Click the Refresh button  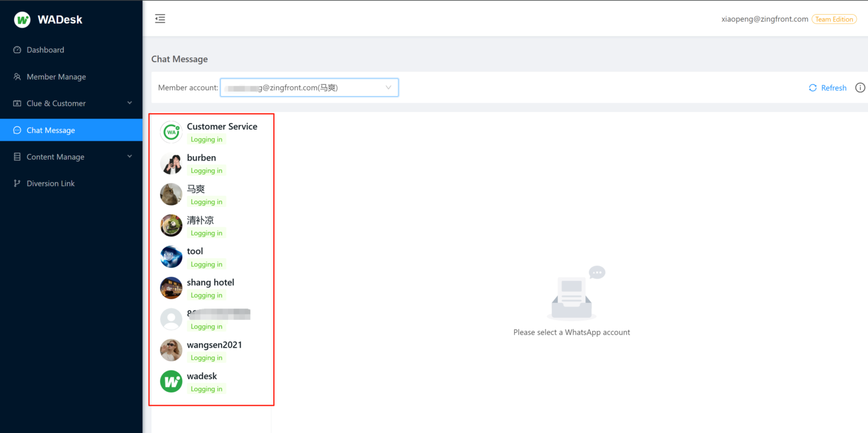click(x=827, y=88)
